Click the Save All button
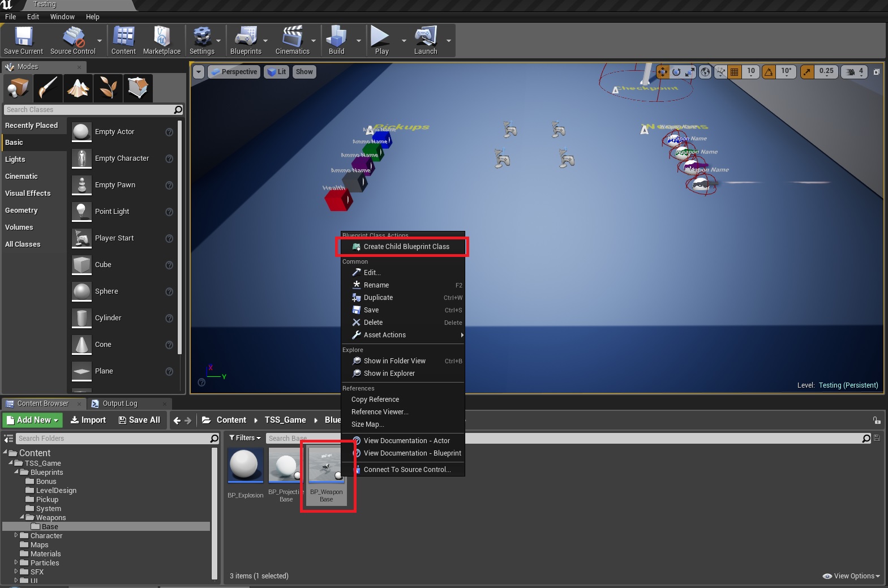The width and height of the screenshot is (888, 588). [x=139, y=420]
